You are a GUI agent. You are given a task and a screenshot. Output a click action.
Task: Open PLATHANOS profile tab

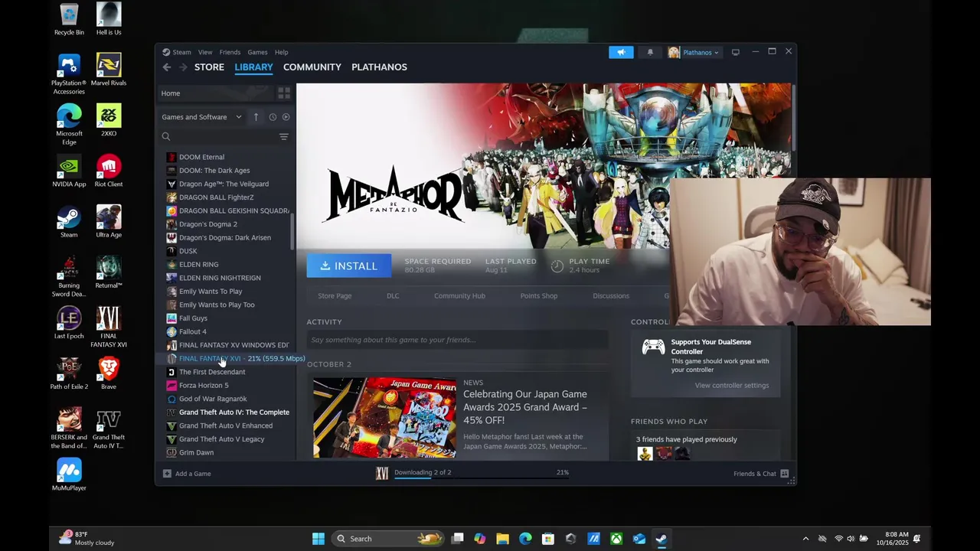click(379, 67)
